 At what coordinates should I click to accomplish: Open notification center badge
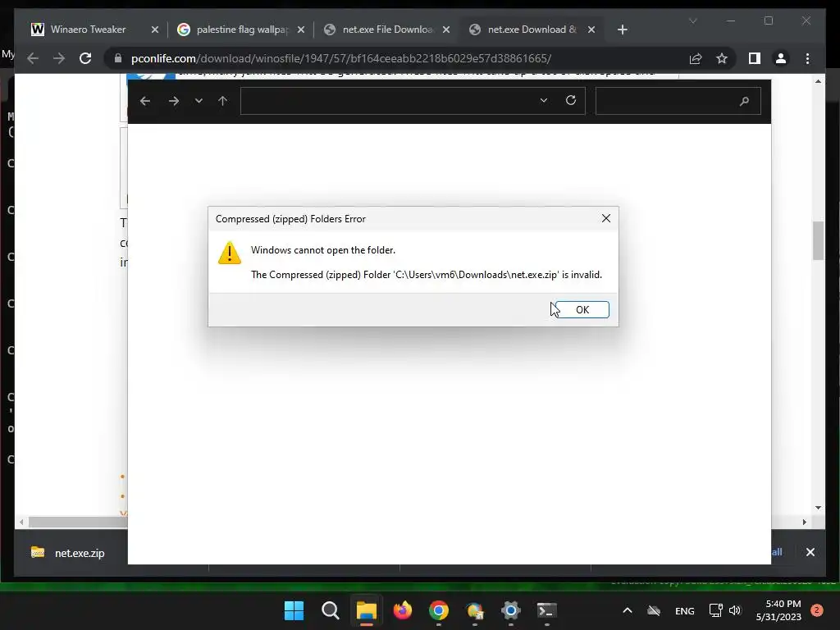tap(817, 610)
